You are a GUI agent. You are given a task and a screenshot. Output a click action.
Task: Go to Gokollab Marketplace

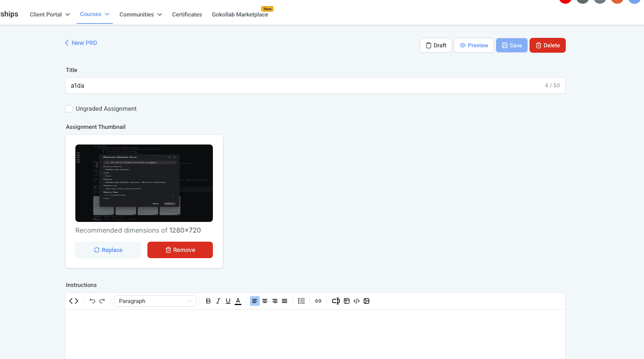tap(240, 14)
